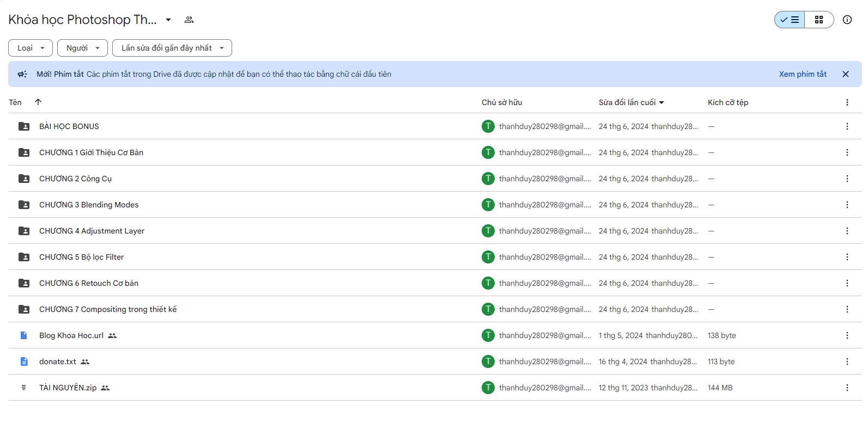Dismiss the keyboard shortcuts banner
Viewport: 868px width, 429px height.
pyautogui.click(x=846, y=74)
